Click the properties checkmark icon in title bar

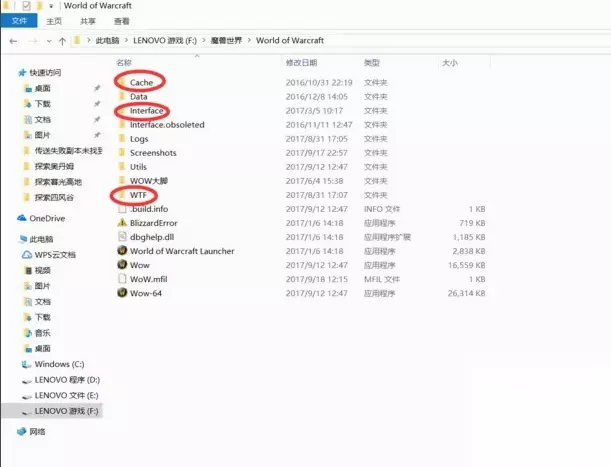coord(26,6)
